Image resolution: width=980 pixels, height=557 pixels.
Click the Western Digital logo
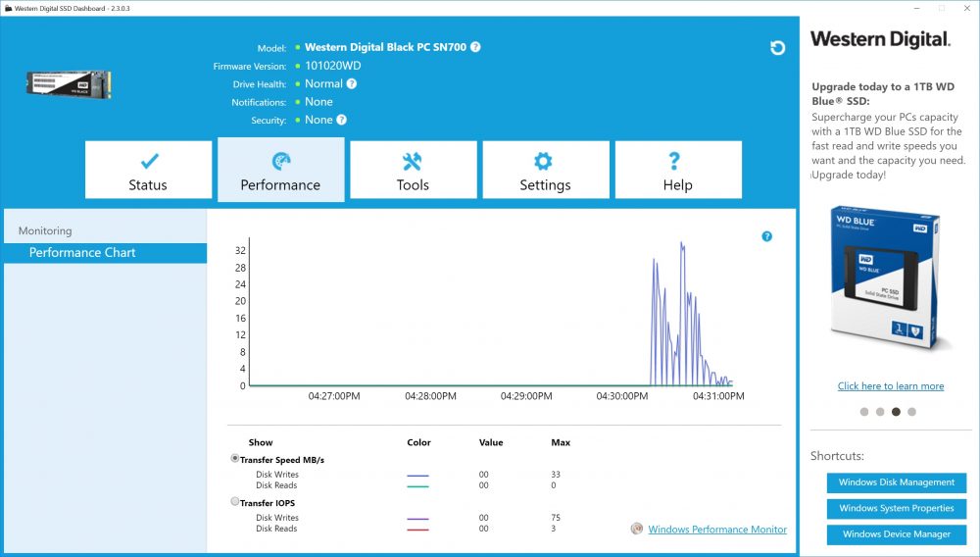[881, 39]
